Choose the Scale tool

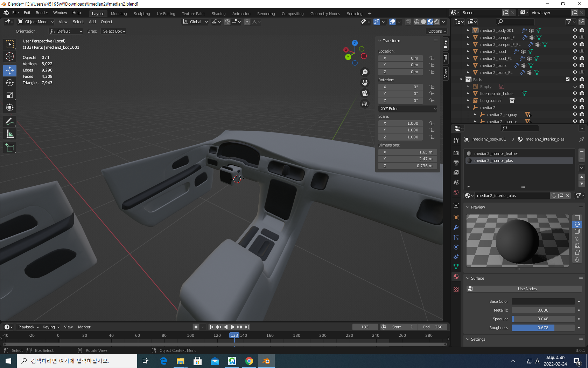click(10, 95)
